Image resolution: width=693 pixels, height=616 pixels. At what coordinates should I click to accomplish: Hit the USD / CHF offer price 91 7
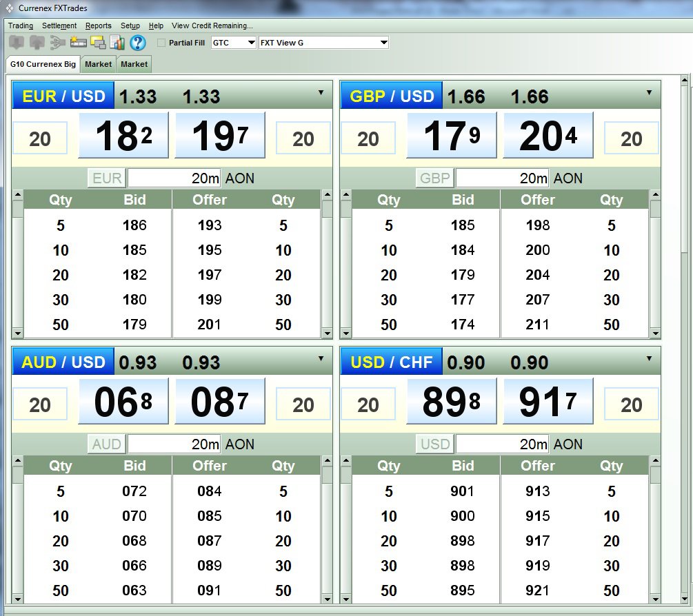pyautogui.click(x=548, y=401)
